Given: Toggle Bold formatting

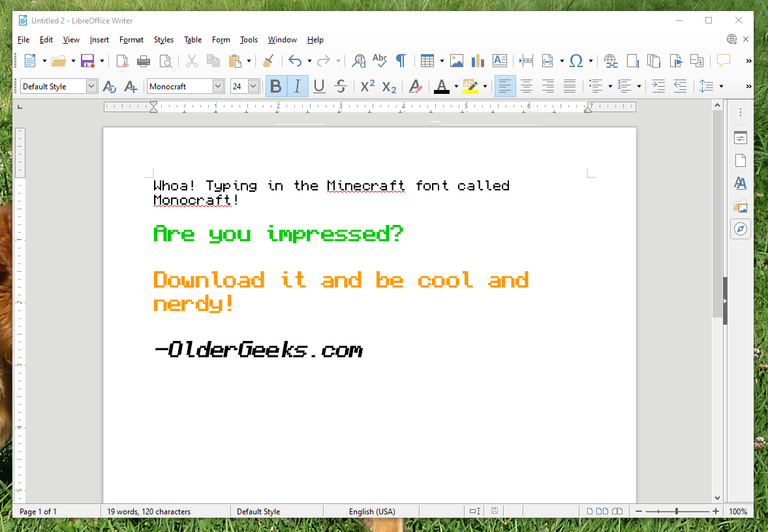Looking at the screenshot, I should [276, 87].
